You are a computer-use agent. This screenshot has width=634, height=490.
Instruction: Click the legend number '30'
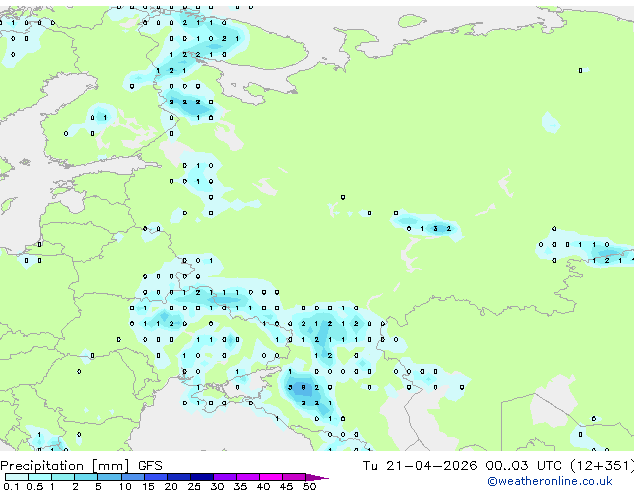217,486
